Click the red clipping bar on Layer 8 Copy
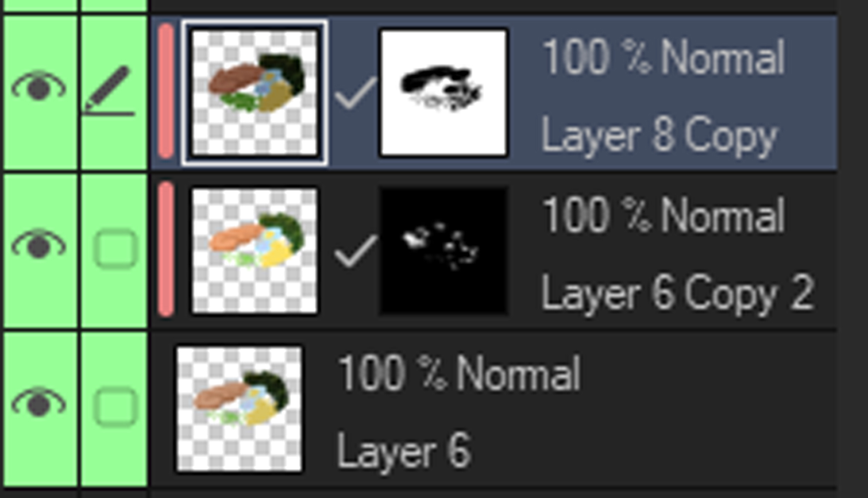 pyautogui.click(x=166, y=91)
